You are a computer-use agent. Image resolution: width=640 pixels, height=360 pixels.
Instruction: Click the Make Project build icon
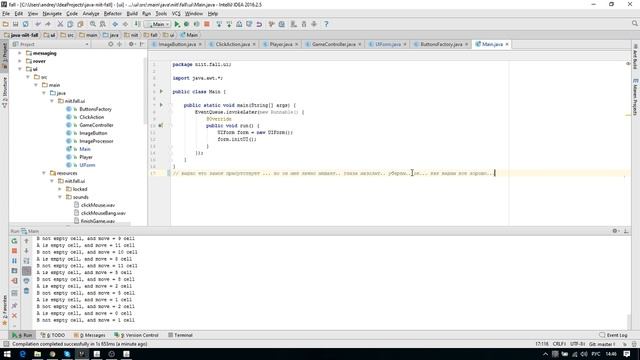(138, 24)
